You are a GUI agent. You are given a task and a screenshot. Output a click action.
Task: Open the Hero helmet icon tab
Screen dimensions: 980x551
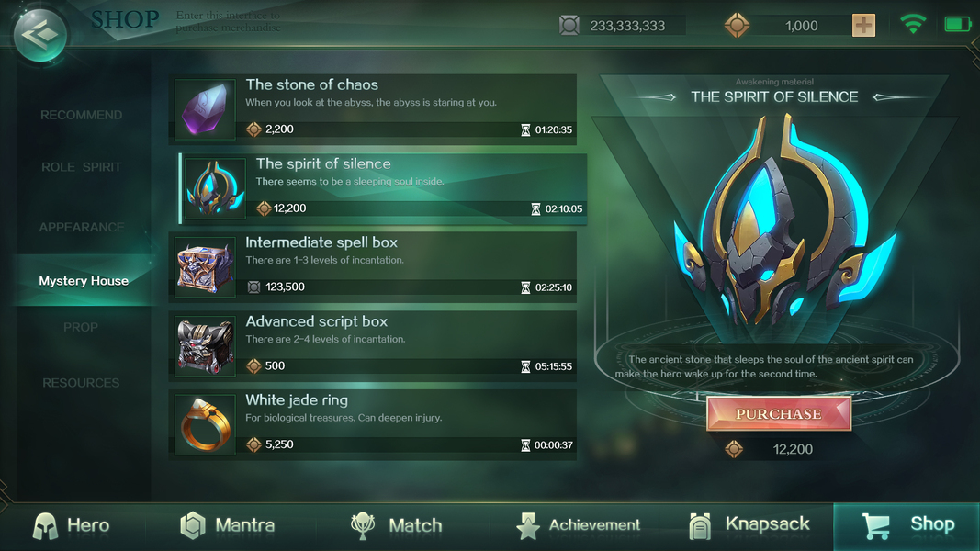(45, 526)
